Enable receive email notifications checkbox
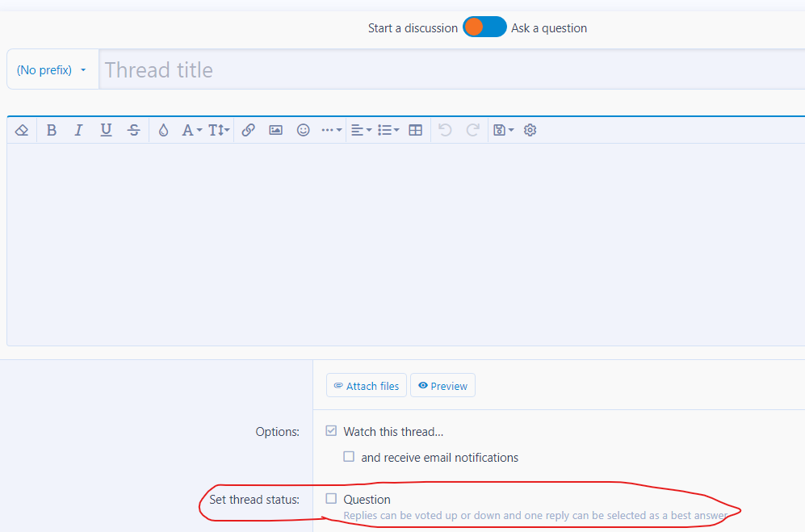The image size is (805, 532). tap(349, 456)
